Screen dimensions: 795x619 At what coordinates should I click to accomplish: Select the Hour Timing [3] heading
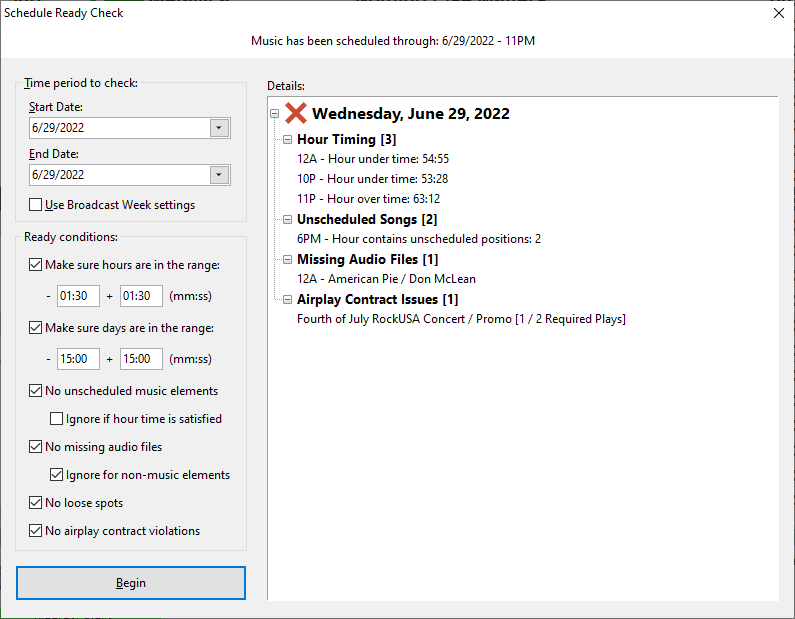point(347,139)
